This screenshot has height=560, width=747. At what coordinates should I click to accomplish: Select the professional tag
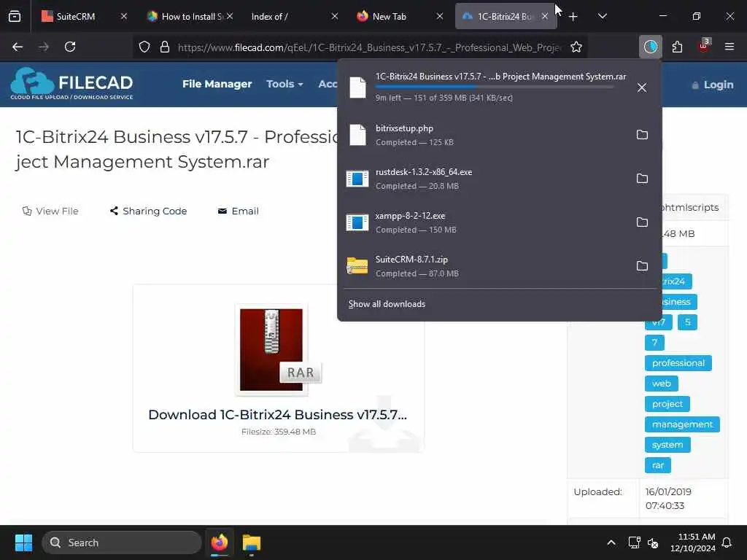678,363
